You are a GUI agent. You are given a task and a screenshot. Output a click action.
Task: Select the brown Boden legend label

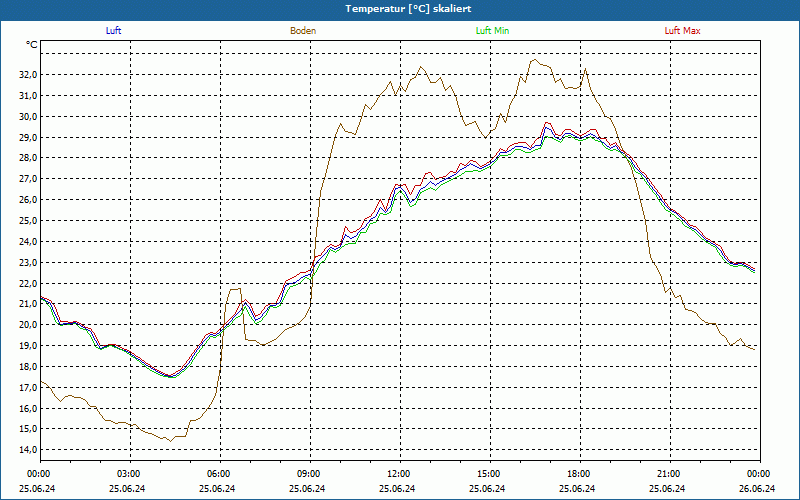303,31
